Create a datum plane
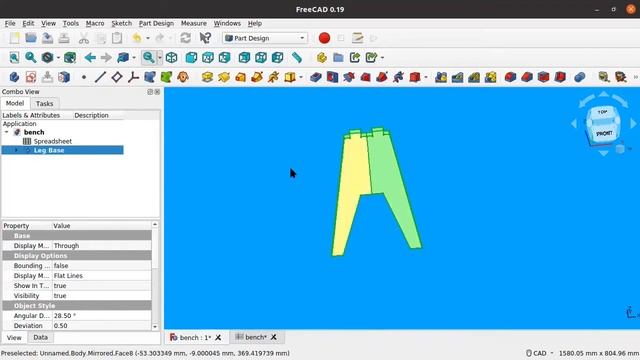The height and width of the screenshot is (360, 640). [x=117, y=77]
